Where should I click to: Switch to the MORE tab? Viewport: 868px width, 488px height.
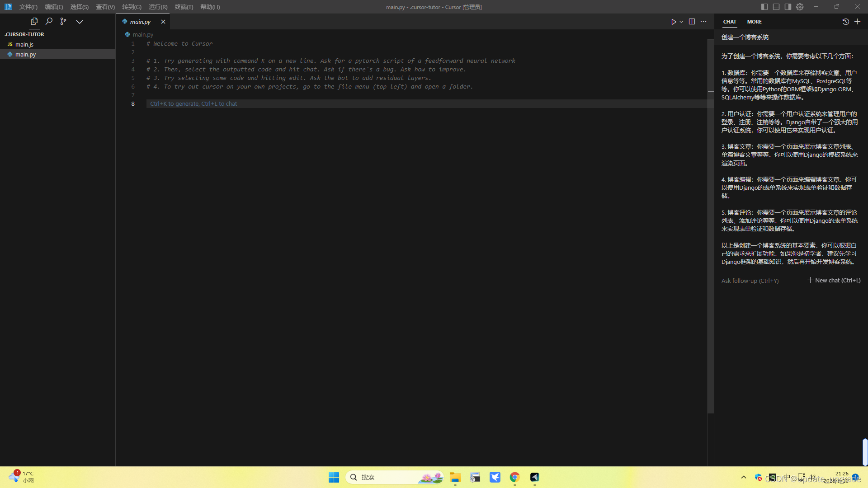[754, 22]
